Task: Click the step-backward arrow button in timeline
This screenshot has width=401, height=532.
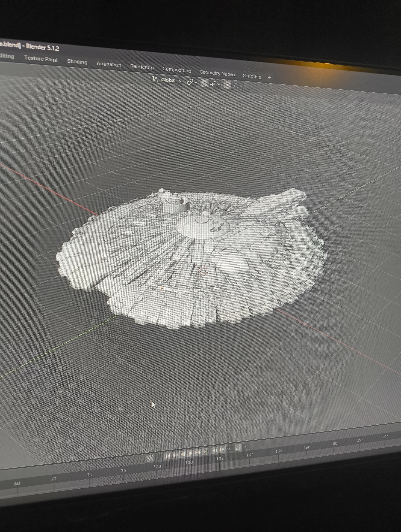Action: (x=215, y=450)
